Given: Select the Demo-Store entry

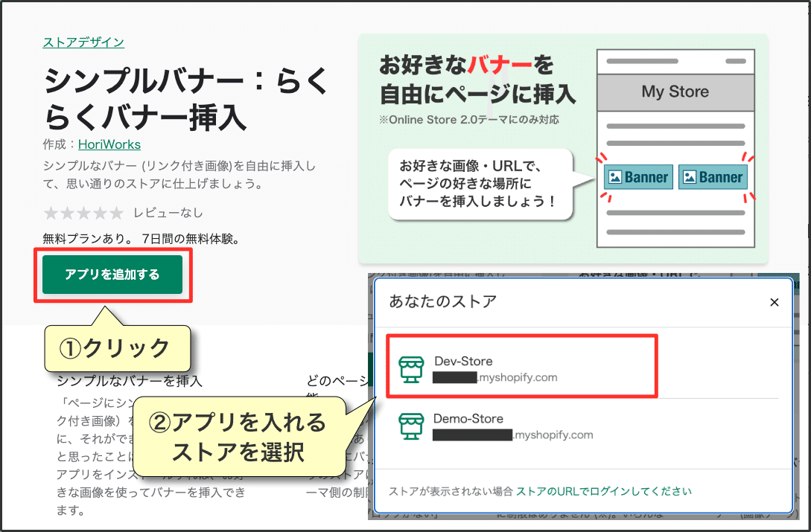Looking at the screenshot, I should pyautogui.click(x=583, y=426).
